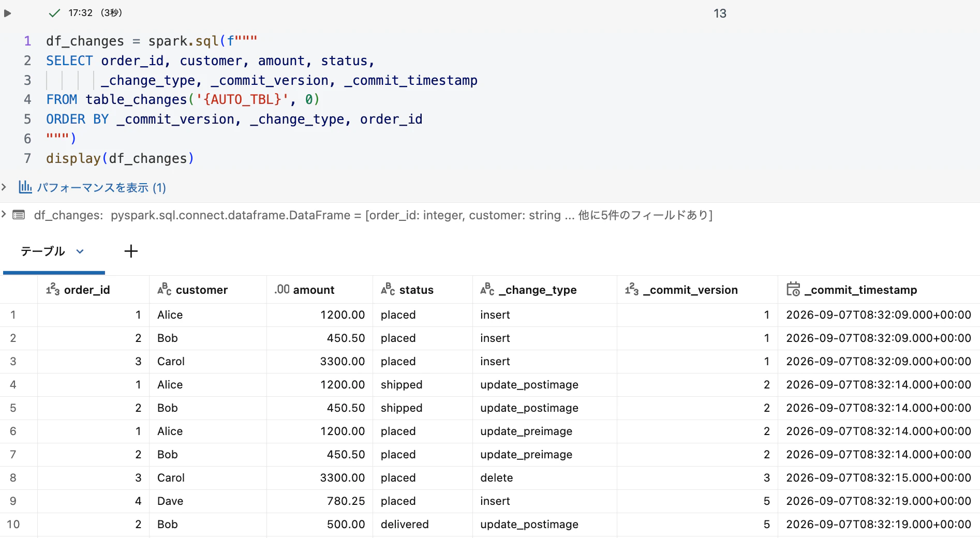
Task: Select 'Alice' cell in row 1
Action: point(208,315)
